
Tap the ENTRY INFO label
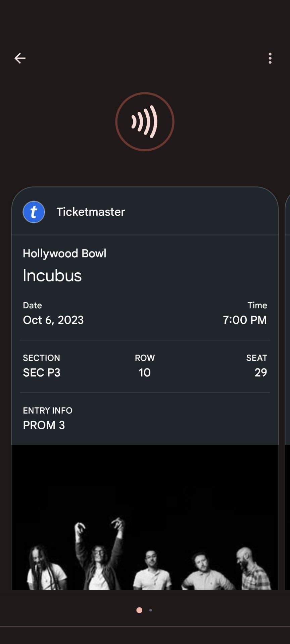tap(48, 411)
